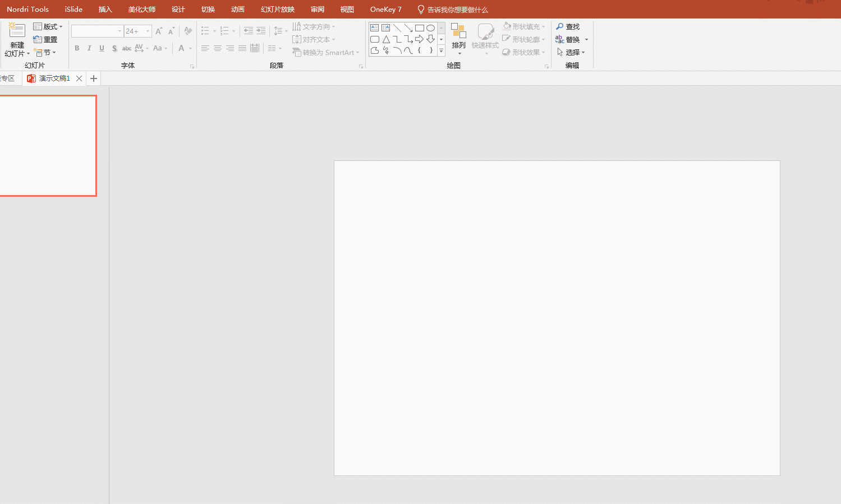Insert a horizontal text box shape
Viewport: 841px width, 504px height.
point(374,28)
